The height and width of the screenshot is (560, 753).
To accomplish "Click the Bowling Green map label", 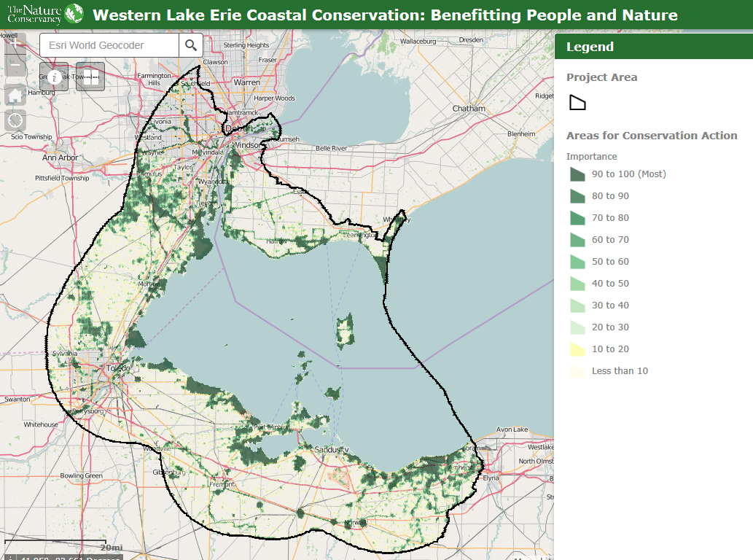I will [81, 475].
